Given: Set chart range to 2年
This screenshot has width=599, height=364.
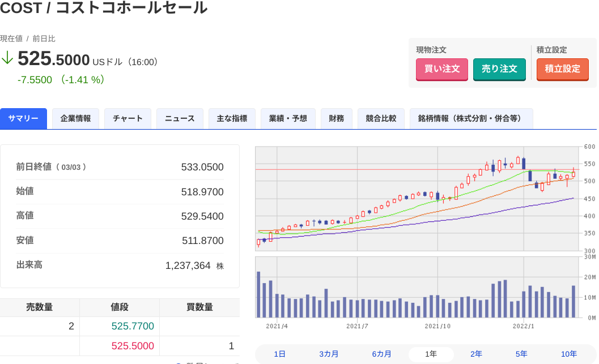Looking at the screenshot, I should tap(476, 354).
